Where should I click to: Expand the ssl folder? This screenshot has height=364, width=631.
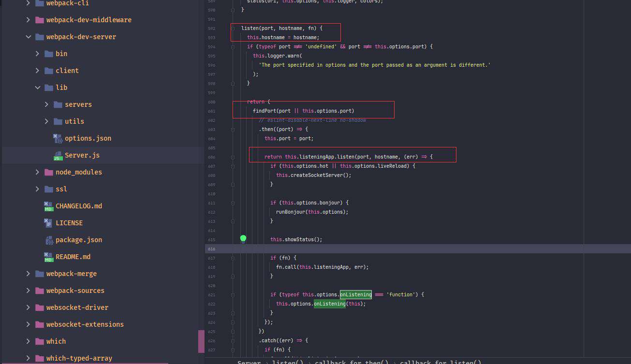37,189
